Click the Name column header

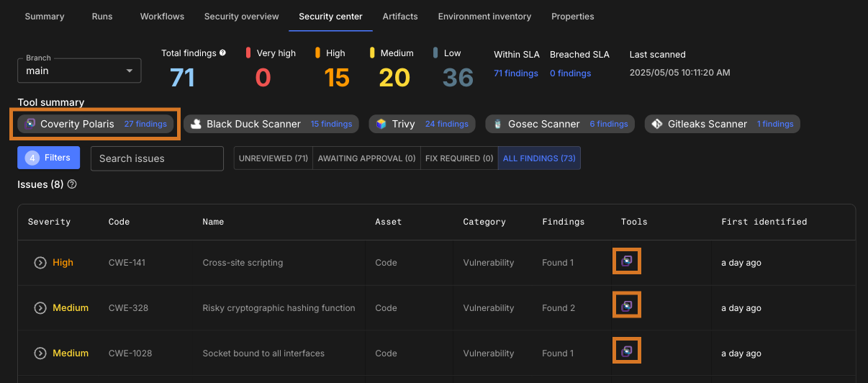click(213, 222)
